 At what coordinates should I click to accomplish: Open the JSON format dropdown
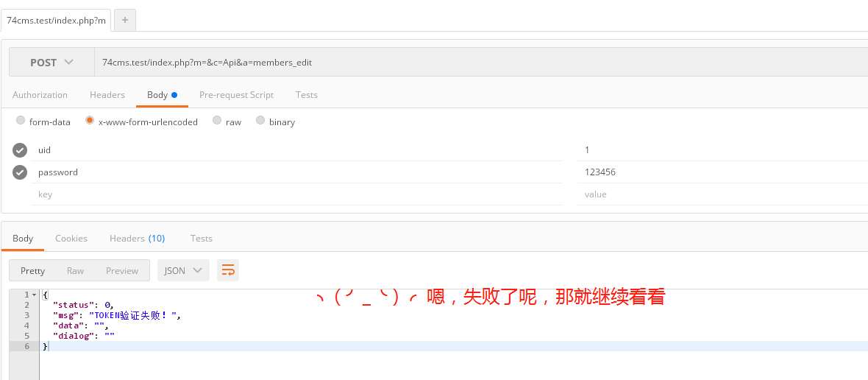click(183, 270)
